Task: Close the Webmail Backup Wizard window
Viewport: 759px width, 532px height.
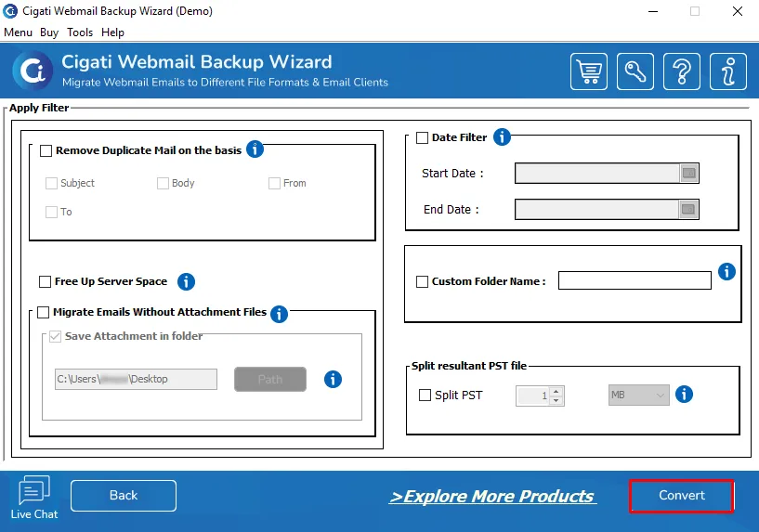Action: (738, 11)
